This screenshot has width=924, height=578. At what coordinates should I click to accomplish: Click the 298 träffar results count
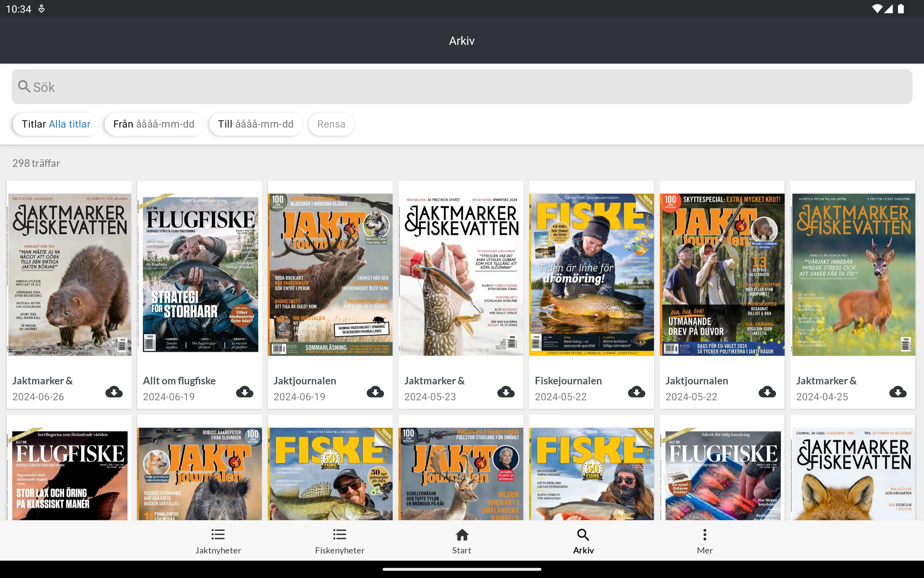pyautogui.click(x=36, y=163)
